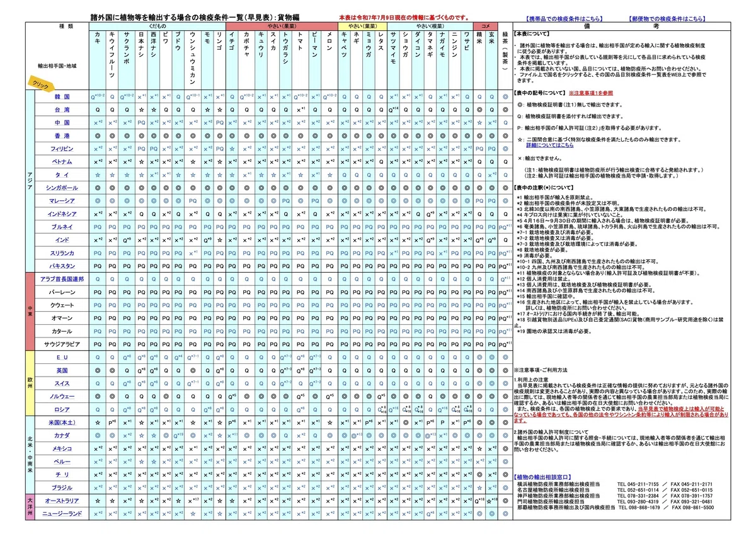Open the シンガポール country link
The height and width of the screenshot is (534, 756).
pyautogui.click(x=62, y=188)
